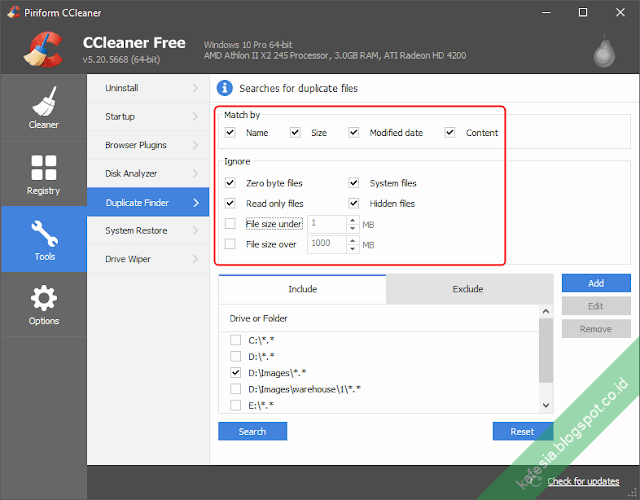Select Disk Analyzer menu item
The height and width of the screenshot is (500, 640).
pos(148,173)
